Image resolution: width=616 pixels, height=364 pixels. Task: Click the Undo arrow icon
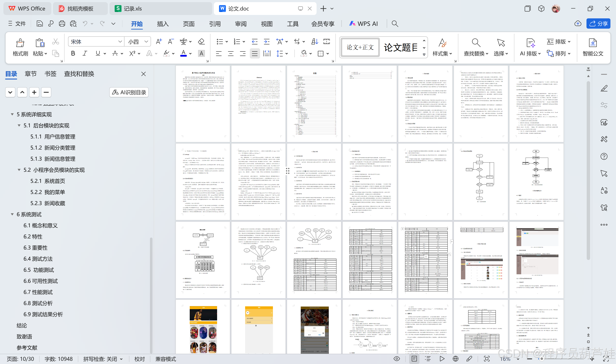pos(85,23)
